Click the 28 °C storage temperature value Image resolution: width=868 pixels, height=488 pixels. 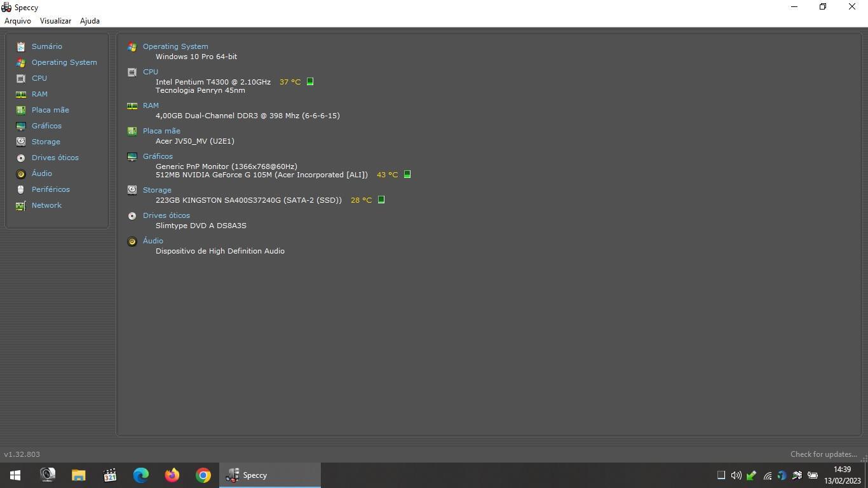pyautogui.click(x=361, y=200)
